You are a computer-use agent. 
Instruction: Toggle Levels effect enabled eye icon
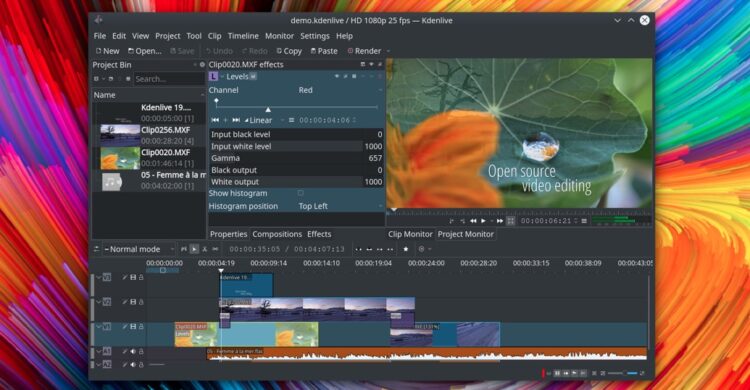point(337,77)
